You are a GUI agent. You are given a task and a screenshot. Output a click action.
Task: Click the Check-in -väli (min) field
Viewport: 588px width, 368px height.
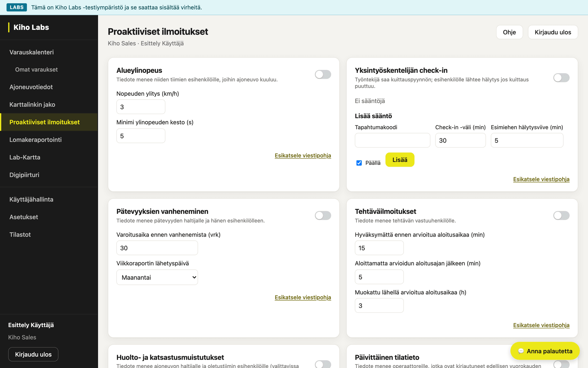[460, 141]
